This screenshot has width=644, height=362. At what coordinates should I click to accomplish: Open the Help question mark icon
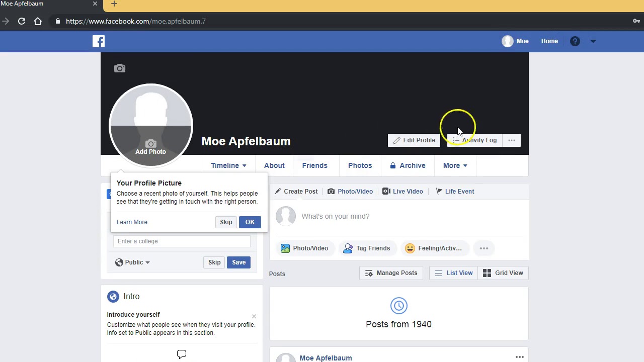point(575,41)
